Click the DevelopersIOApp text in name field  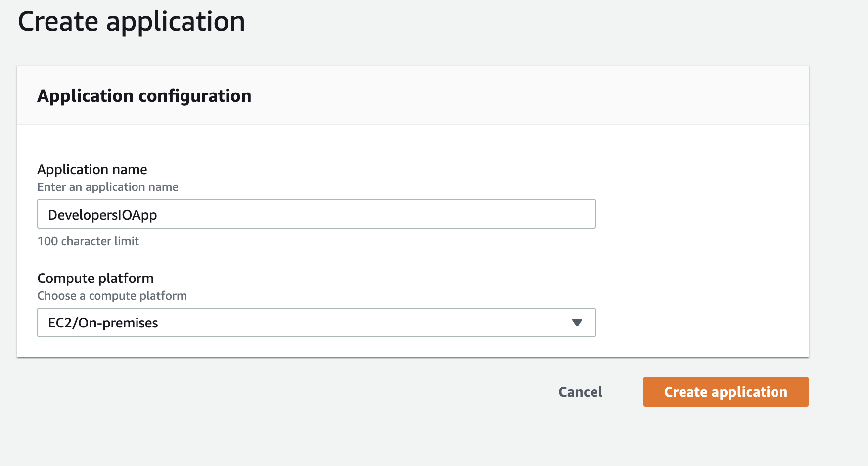click(102, 215)
